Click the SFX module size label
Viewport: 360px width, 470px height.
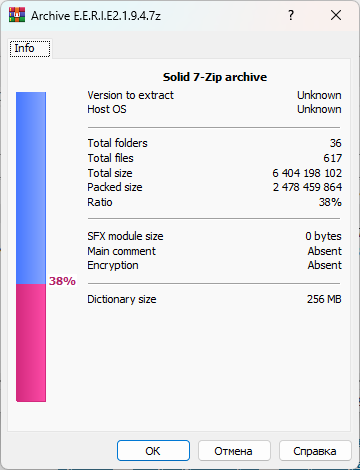click(x=125, y=236)
